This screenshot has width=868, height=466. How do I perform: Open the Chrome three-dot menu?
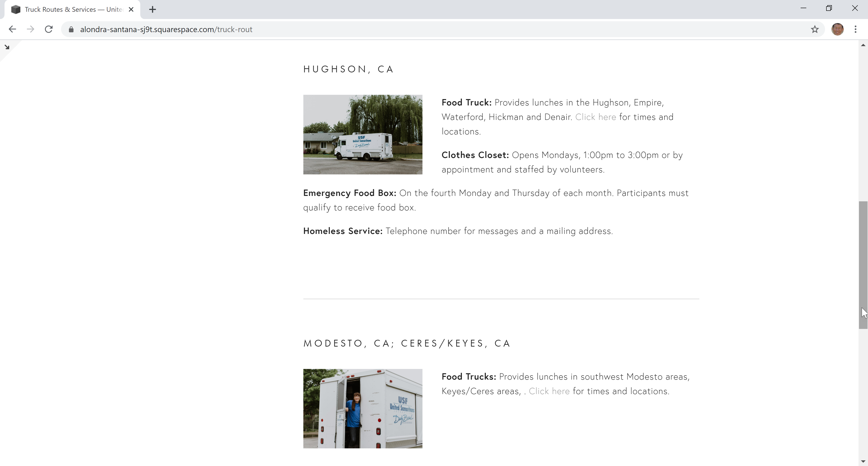coord(855,29)
